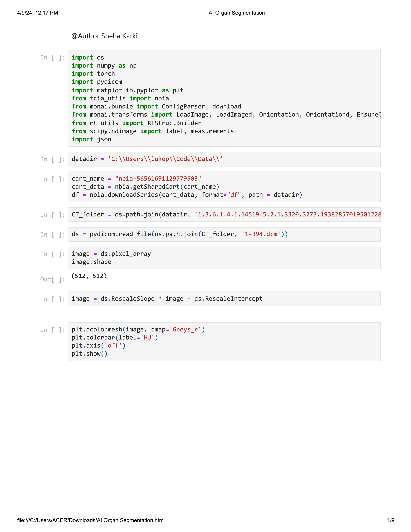Click the 4/9/24 date timestamp header
Screen dimensions: 411x532
point(38,13)
